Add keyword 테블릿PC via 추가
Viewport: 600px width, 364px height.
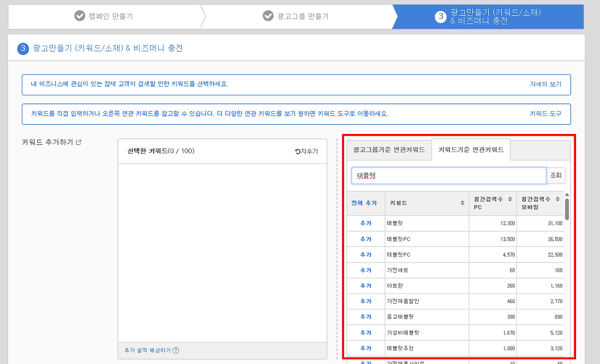coord(366,254)
